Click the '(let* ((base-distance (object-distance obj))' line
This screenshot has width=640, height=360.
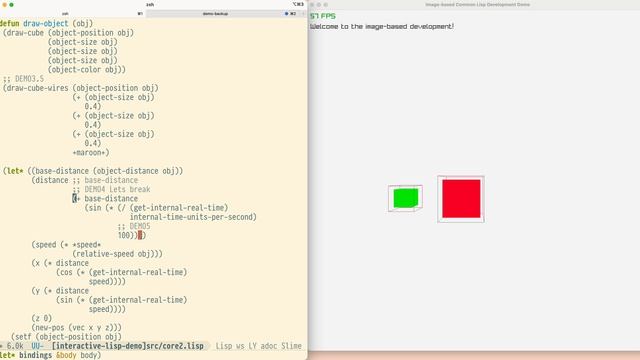pyautogui.click(x=93, y=171)
